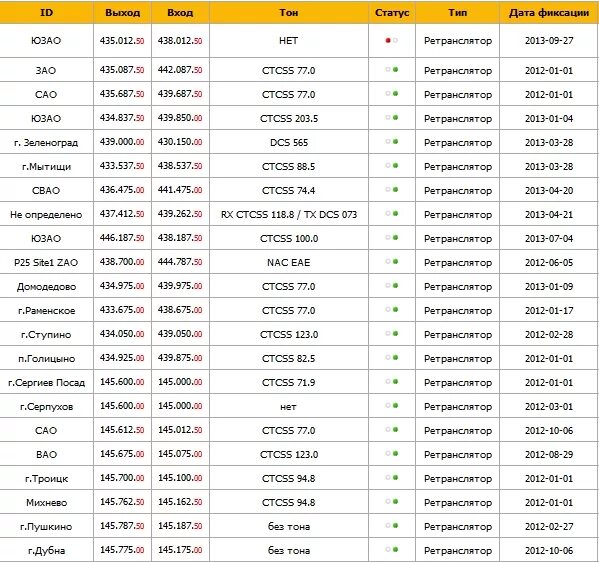Click the ВАО ID cell
The width and height of the screenshot is (599, 562).
(46, 454)
